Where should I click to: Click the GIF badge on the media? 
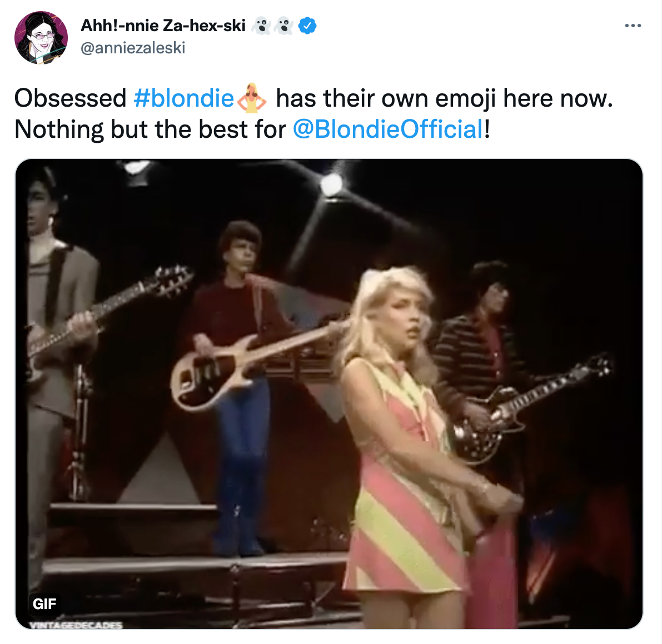tap(44, 604)
